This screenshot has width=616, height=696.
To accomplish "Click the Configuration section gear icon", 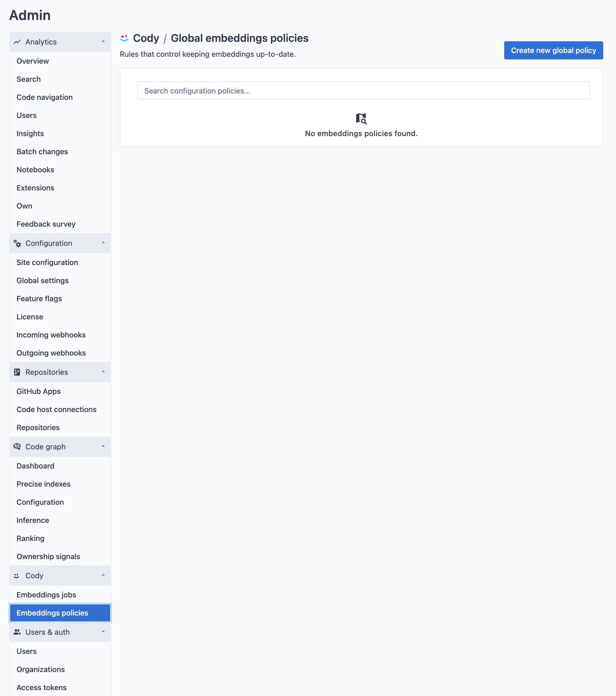I will 17,243.
